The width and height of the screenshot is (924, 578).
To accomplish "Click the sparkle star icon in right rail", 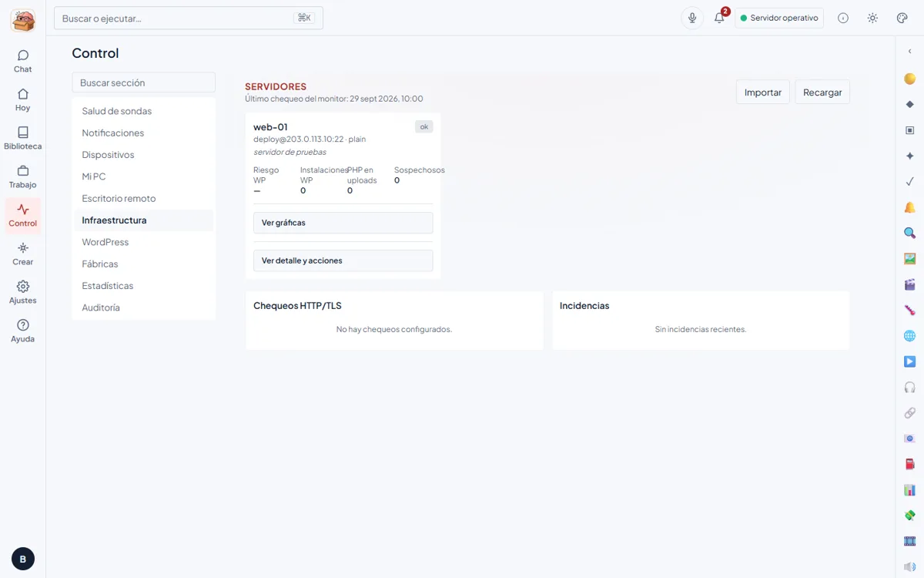I will click(x=909, y=156).
